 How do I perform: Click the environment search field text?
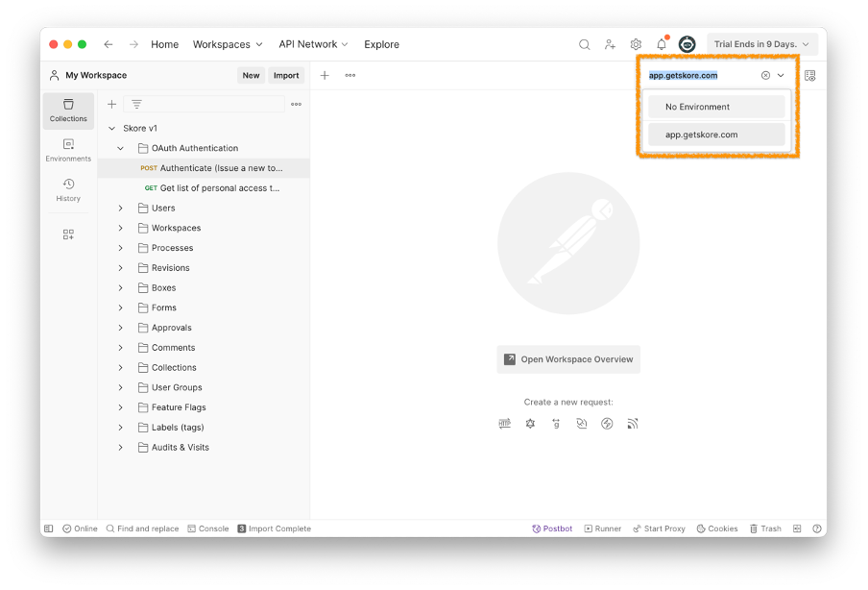click(683, 75)
